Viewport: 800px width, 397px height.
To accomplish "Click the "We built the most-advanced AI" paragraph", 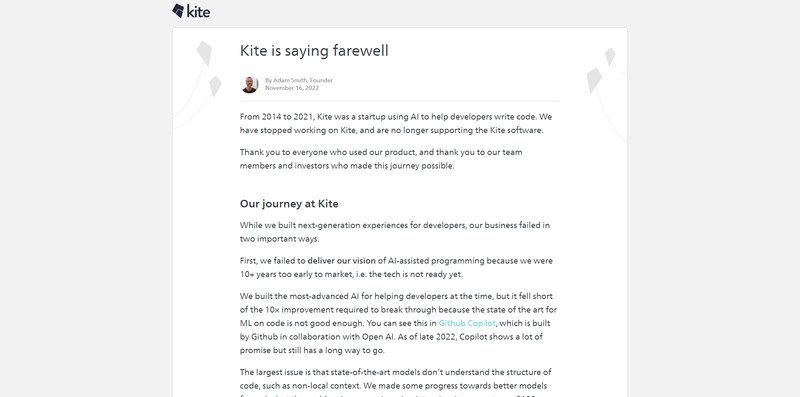I will pos(398,323).
